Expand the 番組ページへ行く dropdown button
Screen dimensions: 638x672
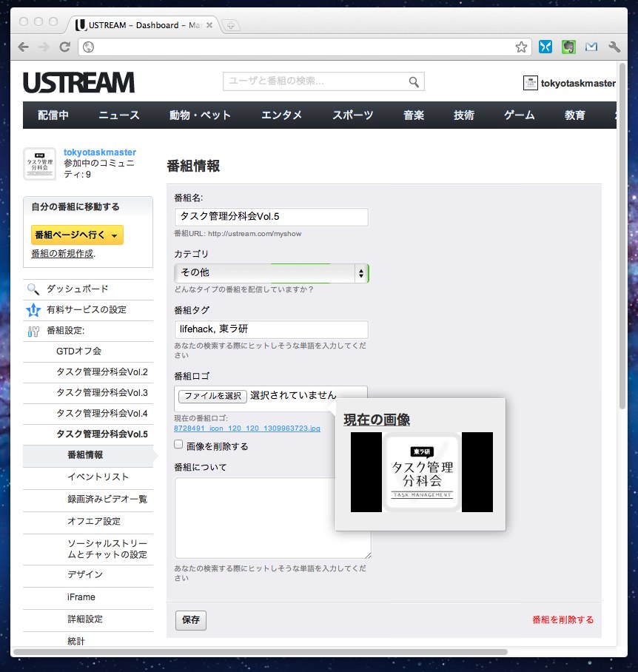[x=77, y=235]
